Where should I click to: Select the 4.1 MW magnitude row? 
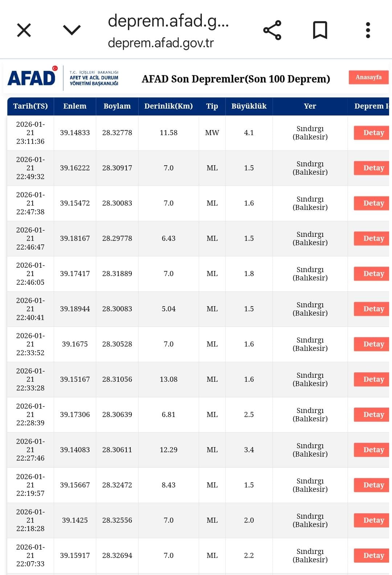(249, 133)
